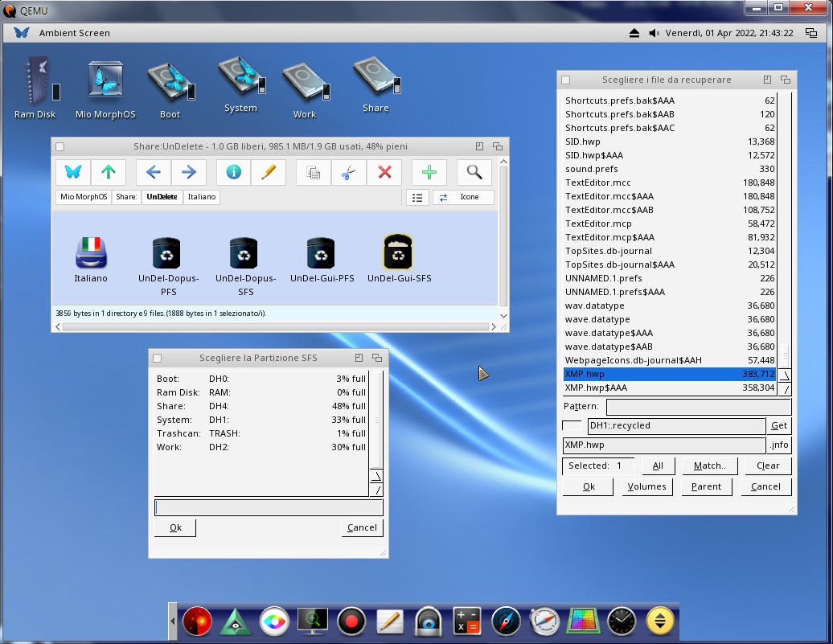833x644 pixels.
Task: Click the scissors cut icon
Action: (349, 172)
